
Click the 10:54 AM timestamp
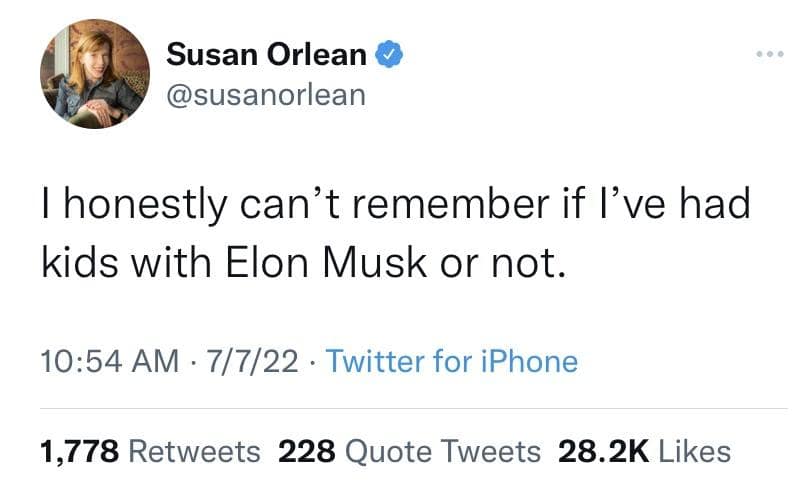pyautogui.click(x=96, y=361)
